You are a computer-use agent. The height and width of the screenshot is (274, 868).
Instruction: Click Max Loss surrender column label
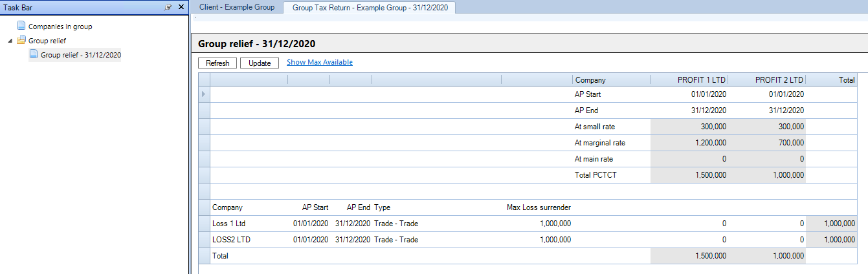(539, 207)
